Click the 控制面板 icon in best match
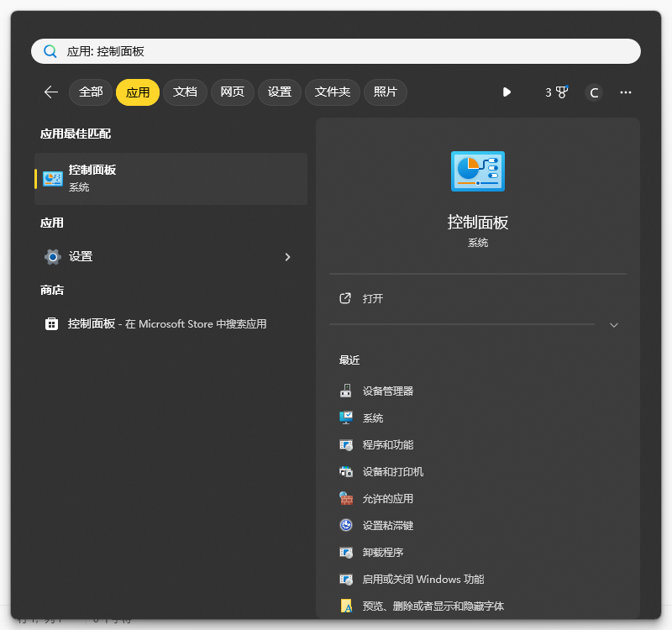 click(x=53, y=179)
